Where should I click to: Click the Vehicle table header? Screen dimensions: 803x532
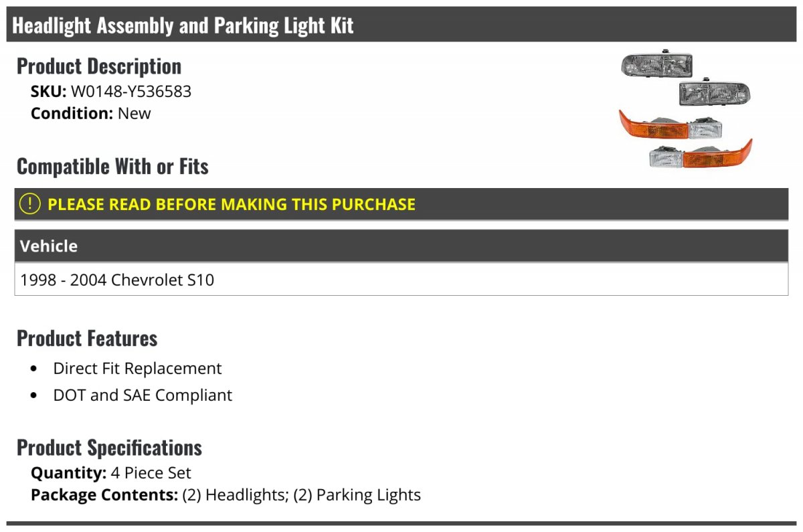(49, 246)
